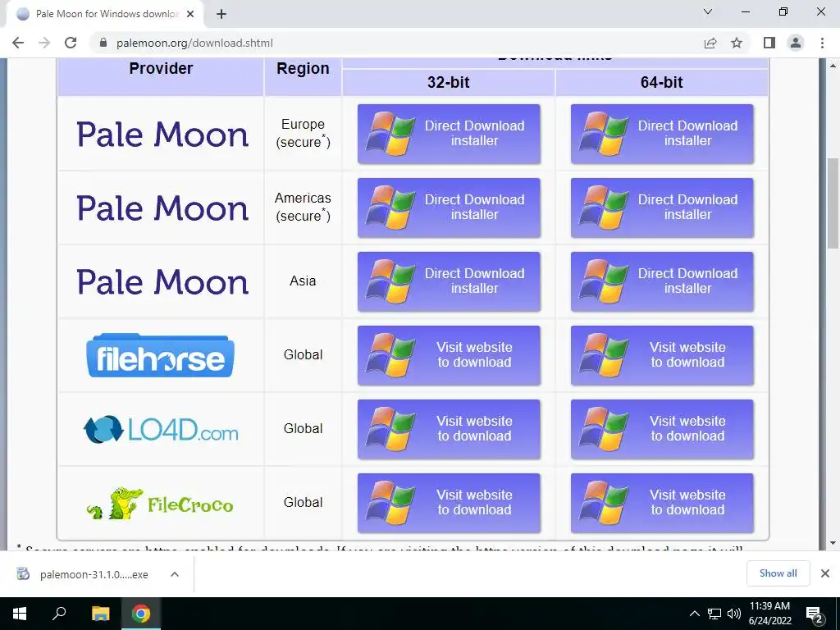Close the Pale Moon for Windows tab
The height and width of the screenshot is (630, 840).
[x=190, y=14]
